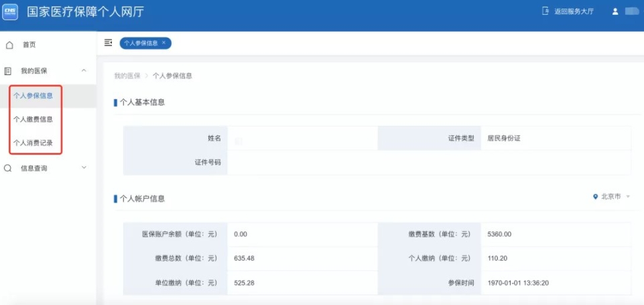Click the 国家医疗保障个人网厅 title
This screenshot has height=305, width=644.
pyautogui.click(x=85, y=12)
